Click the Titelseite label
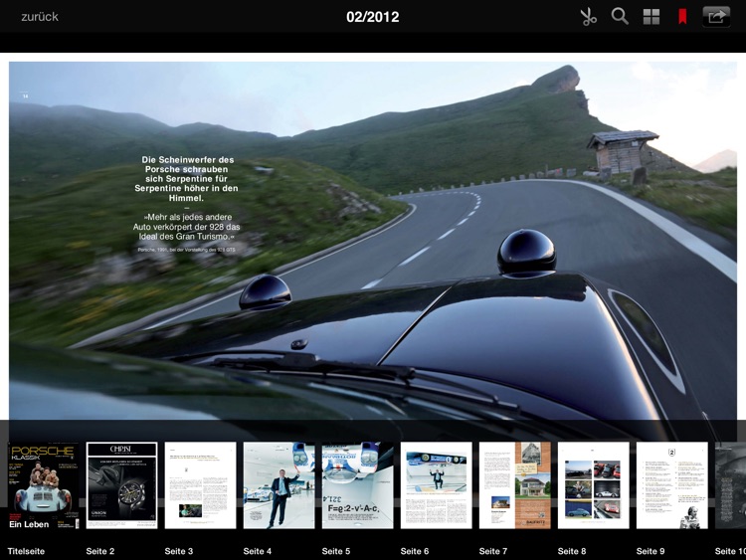The image size is (746, 560). 26,551
